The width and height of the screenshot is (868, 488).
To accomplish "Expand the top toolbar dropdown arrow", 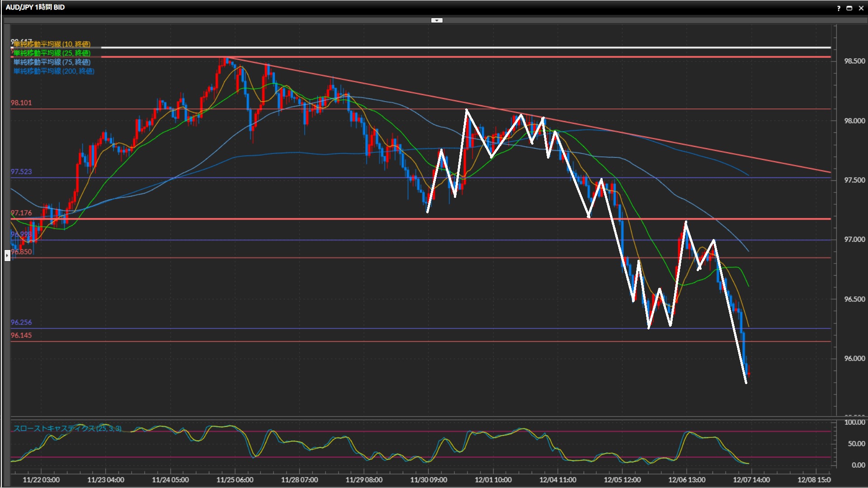I will coord(437,20).
